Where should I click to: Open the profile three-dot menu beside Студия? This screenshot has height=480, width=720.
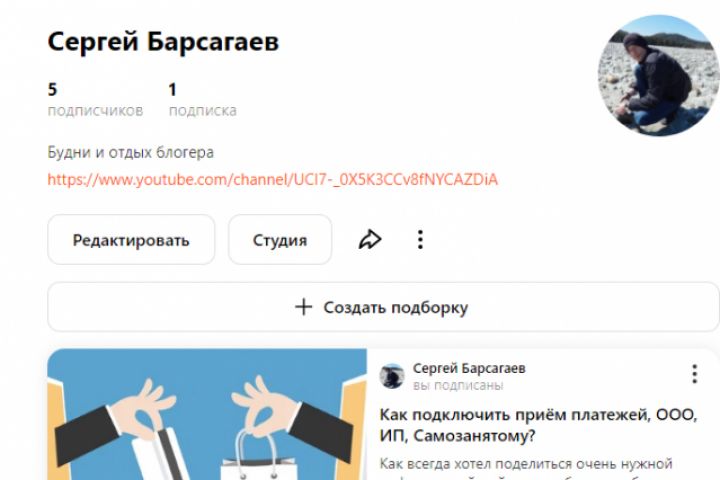point(420,239)
